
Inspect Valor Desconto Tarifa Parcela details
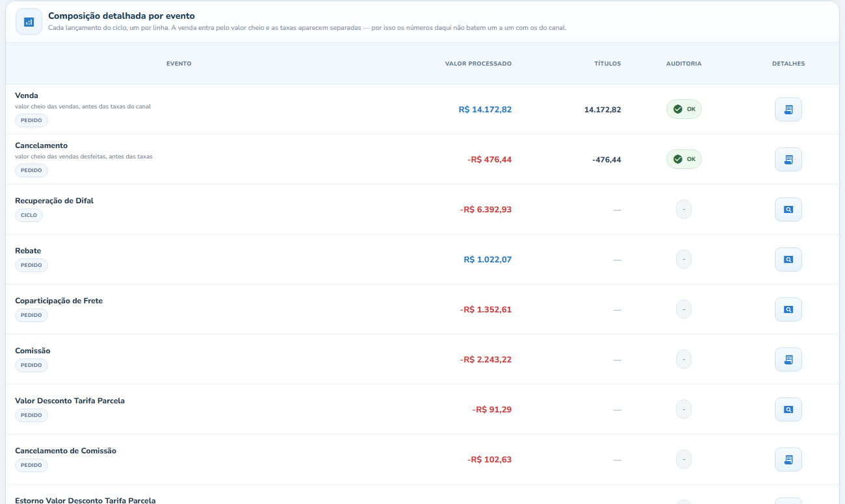tap(788, 409)
